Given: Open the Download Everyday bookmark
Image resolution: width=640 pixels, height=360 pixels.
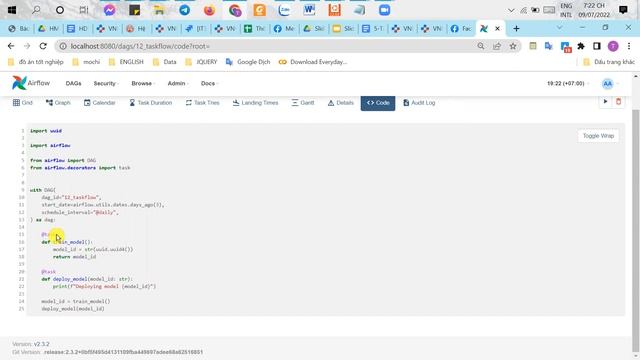Looking at the screenshot, I should 313,62.
